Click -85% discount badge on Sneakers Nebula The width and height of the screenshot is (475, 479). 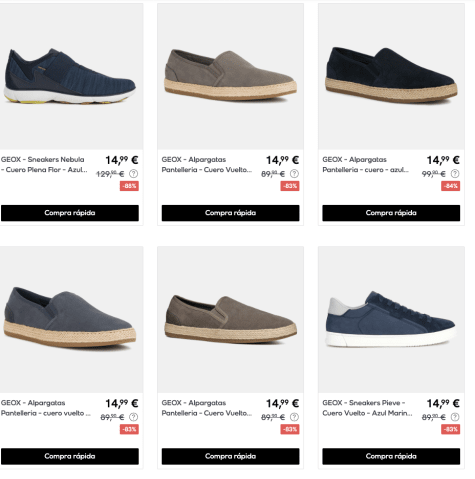129,186
